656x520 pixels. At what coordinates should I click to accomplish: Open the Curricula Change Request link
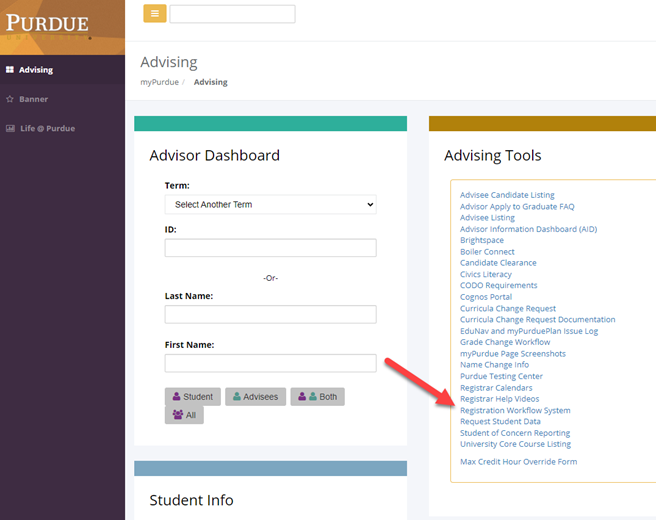508,309
